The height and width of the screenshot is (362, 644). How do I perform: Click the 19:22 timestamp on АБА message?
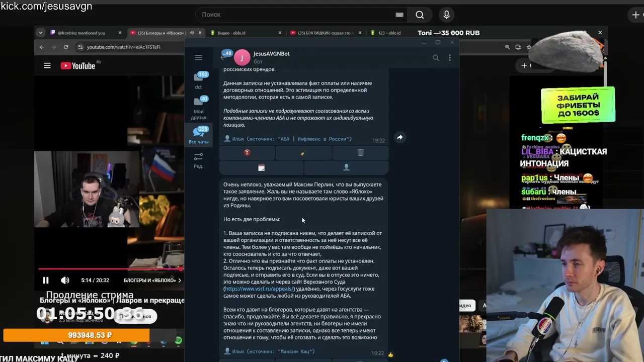pyautogui.click(x=378, y=141)
